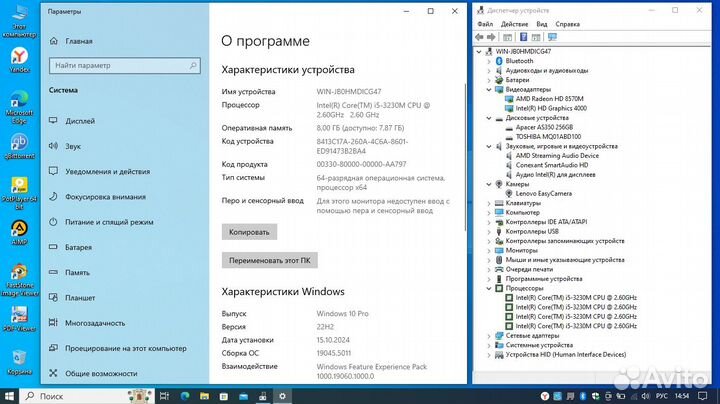Image resolution: width=720 pixels, height=404 pixels.
Task: Collapse the Процессоры category
Action: point(489,288)
